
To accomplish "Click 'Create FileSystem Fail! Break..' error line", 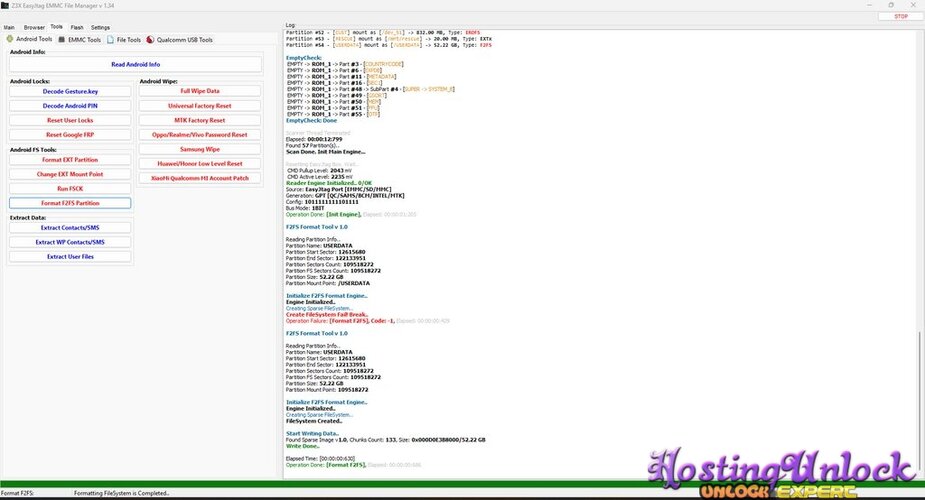I will coord(327,314).
